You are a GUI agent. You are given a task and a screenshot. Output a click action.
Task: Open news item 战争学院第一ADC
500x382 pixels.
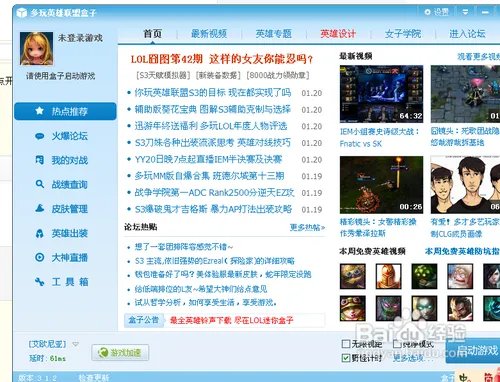pos(214,192)
